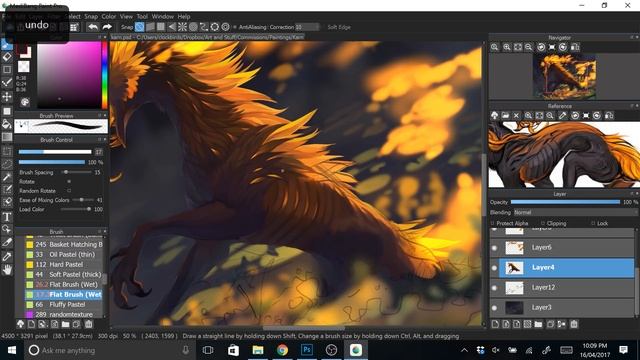Add a new layer with Layer panel icon
The image size is (640, 360).
pyautogui.click(x=495, y=324)
